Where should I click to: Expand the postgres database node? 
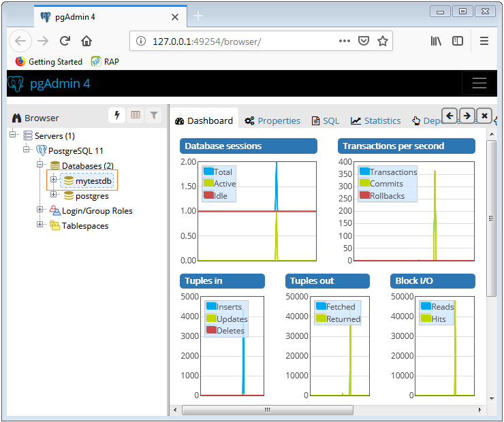54,194
